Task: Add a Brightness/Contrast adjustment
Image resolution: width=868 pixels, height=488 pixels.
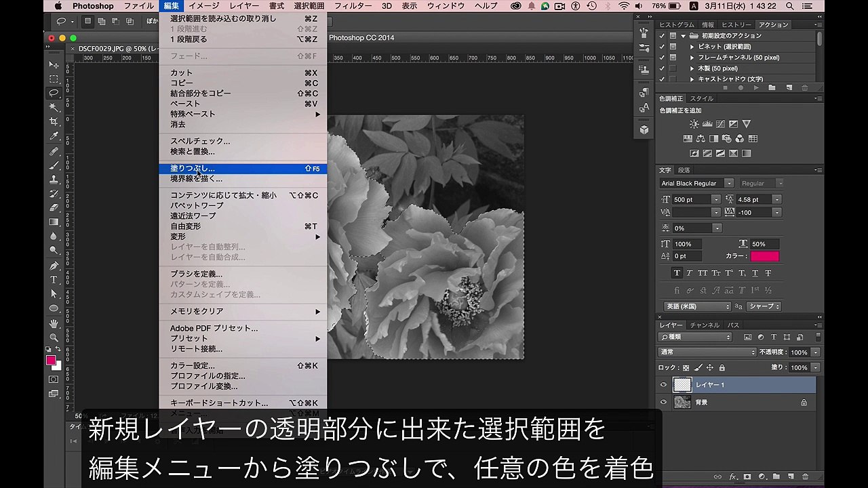Action: pos(694,124)
